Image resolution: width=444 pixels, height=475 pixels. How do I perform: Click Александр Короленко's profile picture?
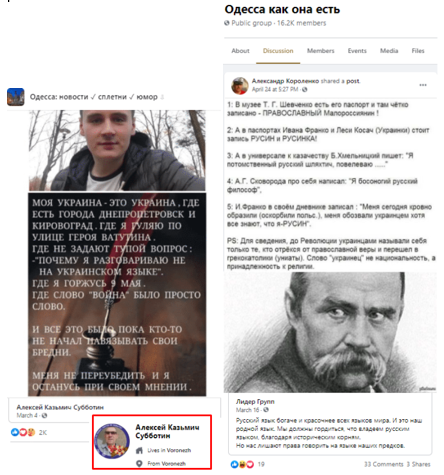coord(240,85)
